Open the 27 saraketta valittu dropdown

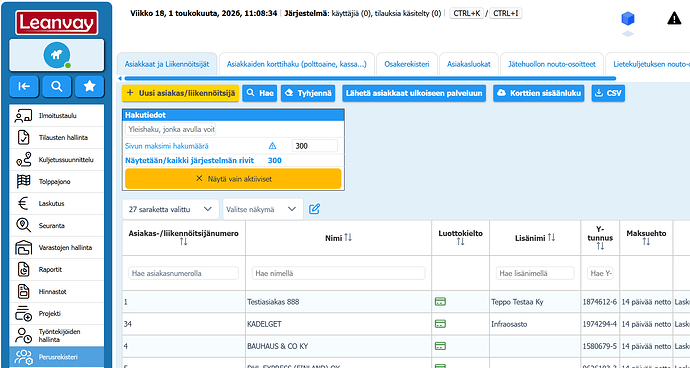click(171, 210)
